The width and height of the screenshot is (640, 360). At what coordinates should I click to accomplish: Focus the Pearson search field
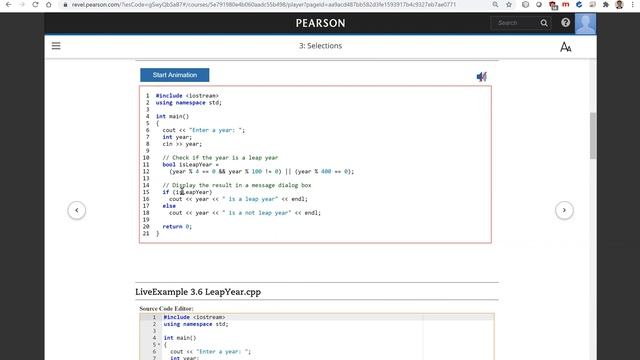coord(516,23)
